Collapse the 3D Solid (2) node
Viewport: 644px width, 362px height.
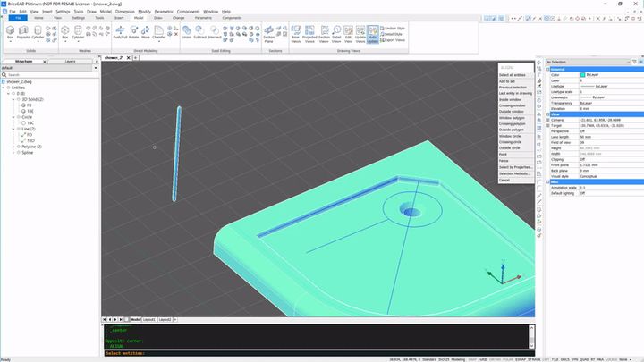click(13, 99)
